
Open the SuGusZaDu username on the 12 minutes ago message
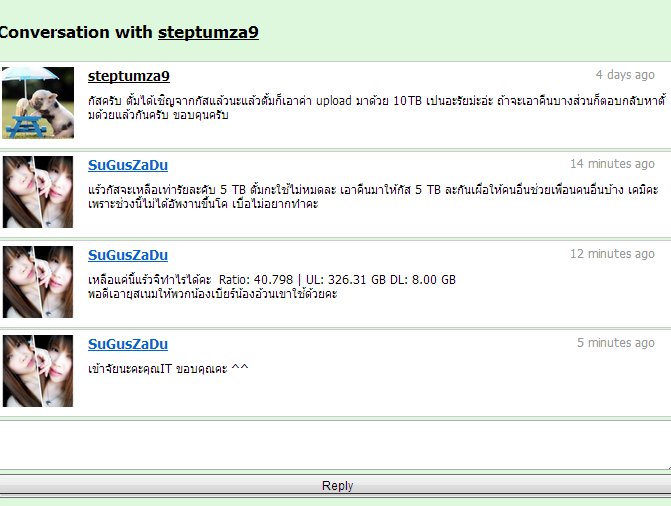[x=128, y=255]
